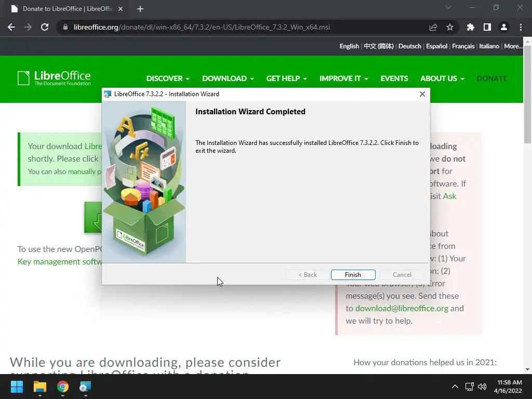
Task: Open the Chrome three-dot menu
Action: 521,27
